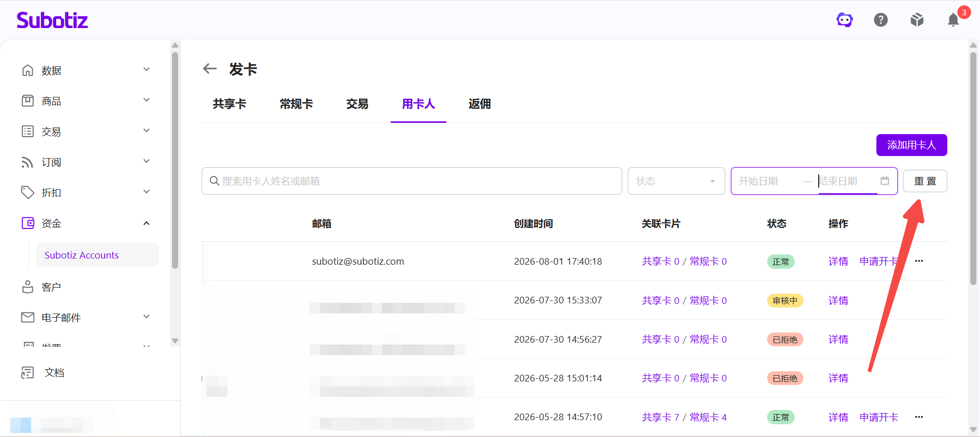Switch to the 常规卡 tab
This screenshot has height=437, width=980.
(x=296, y=104)
